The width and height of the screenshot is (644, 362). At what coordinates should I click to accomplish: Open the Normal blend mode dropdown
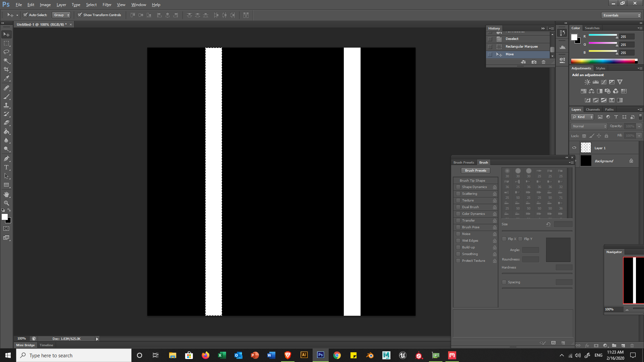tap(589, 126)
